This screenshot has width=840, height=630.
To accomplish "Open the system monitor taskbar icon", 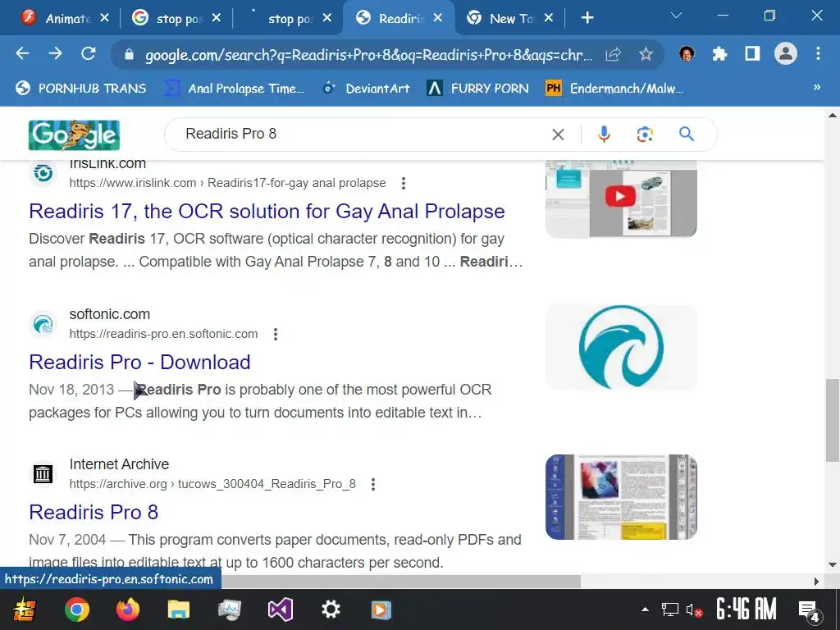I will 230,609.
